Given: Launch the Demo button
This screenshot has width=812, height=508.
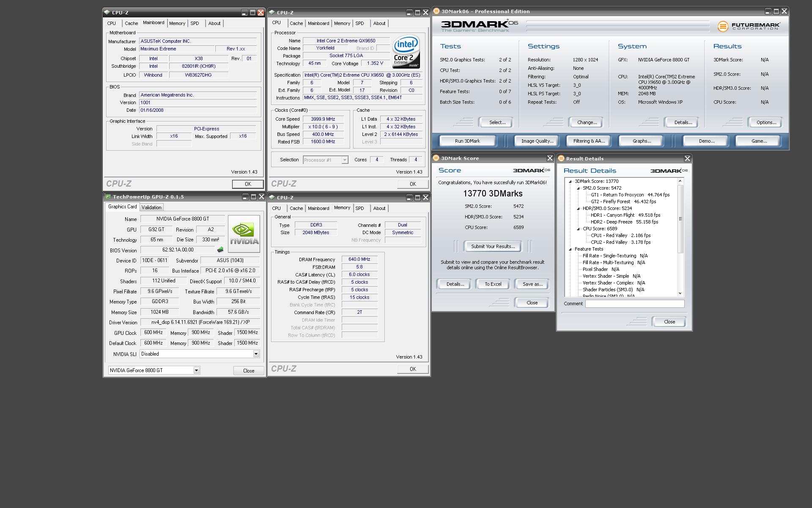Looking at the screenshot, I should point(706,141).
